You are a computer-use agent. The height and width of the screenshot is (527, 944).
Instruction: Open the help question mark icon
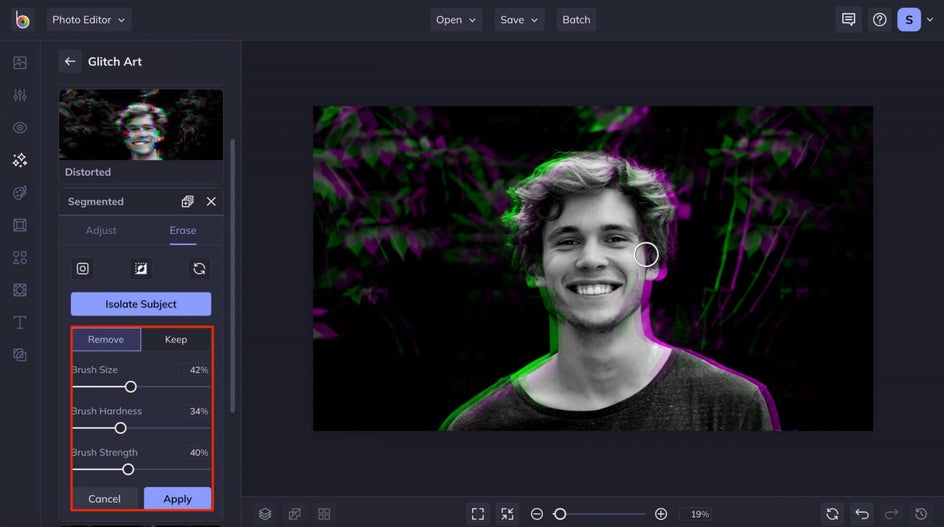(880, 20)
